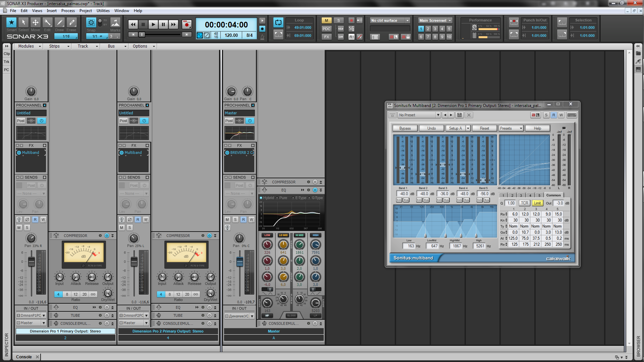Bypass Band 3 in Multiband

click(446, 200)
